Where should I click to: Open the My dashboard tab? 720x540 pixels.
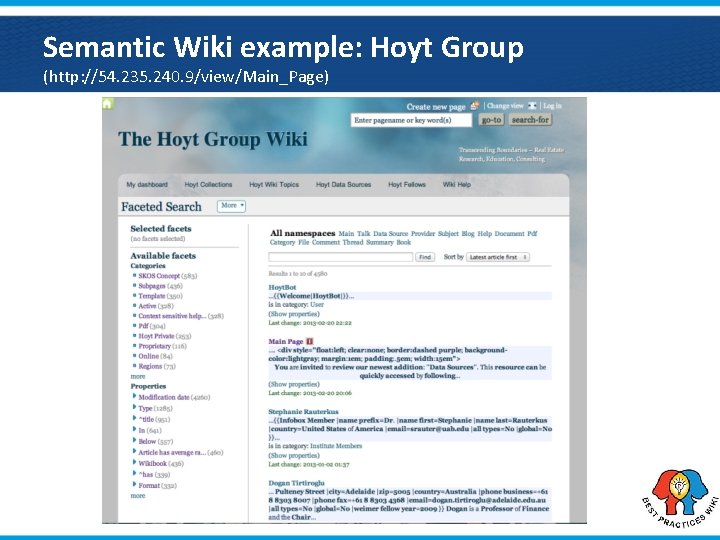click(x=147, y=185)
